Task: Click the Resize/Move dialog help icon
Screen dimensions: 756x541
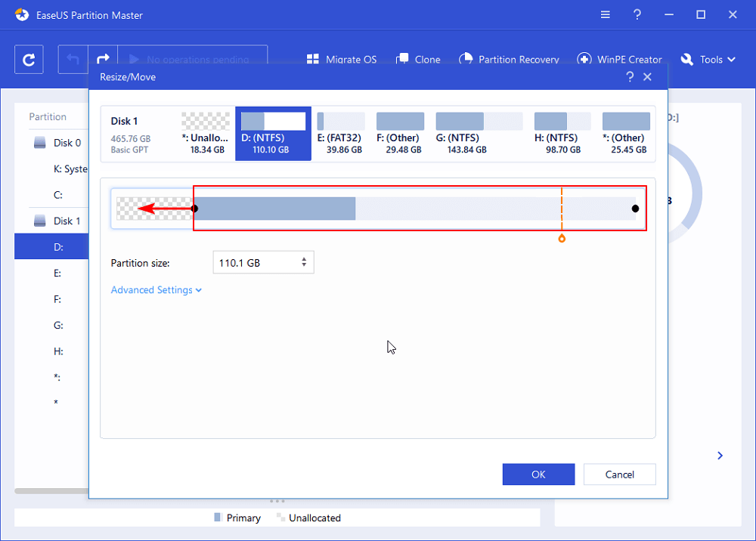Action: coord(630,77)
